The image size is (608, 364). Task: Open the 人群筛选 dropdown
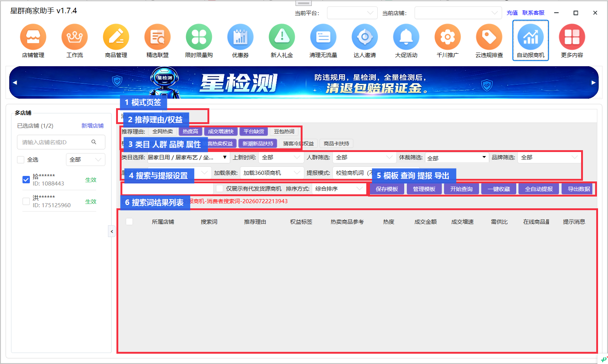click(x=364, y=158)
